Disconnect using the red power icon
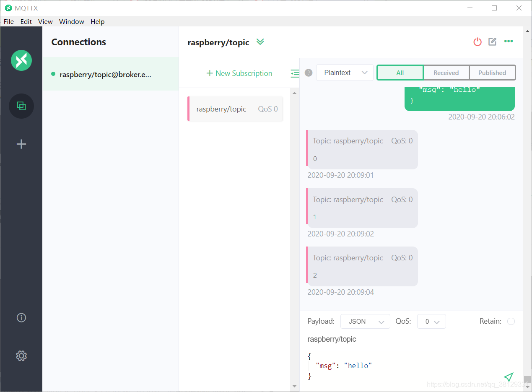Viewport: 532px width, 392px height. [478, 42]
